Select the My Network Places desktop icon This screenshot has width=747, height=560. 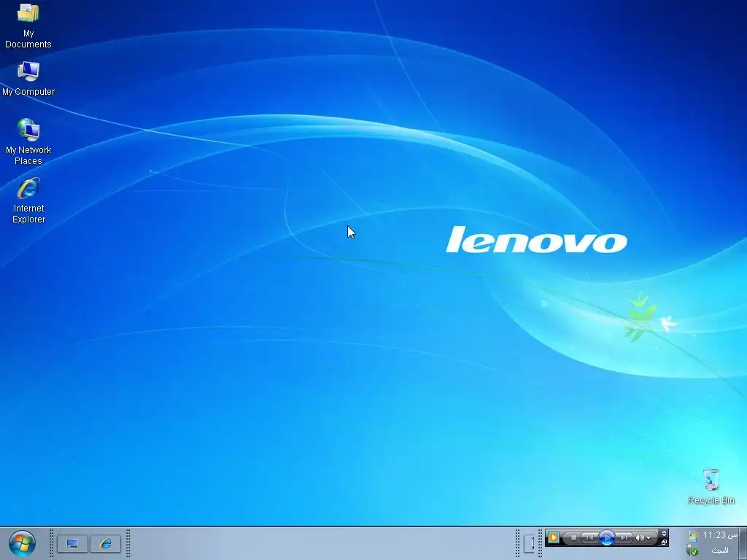click(x=28, y=142)
